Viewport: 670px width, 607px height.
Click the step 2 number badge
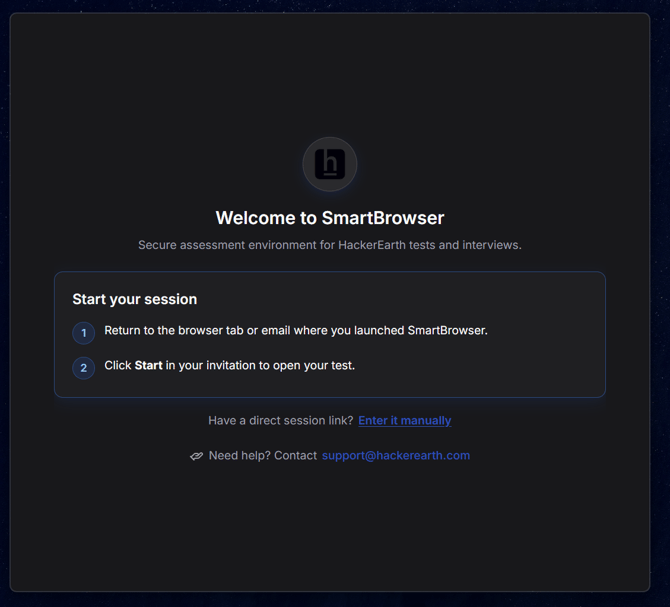click(84, 368)
